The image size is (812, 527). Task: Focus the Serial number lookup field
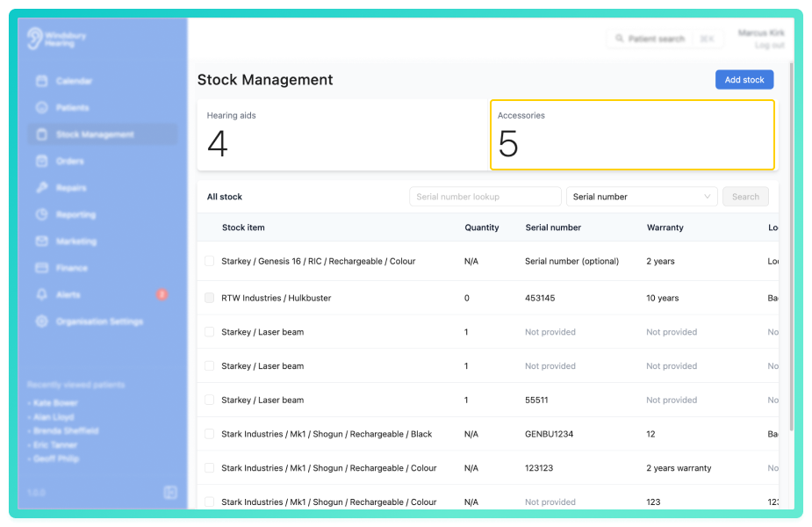tap(485, 197)
